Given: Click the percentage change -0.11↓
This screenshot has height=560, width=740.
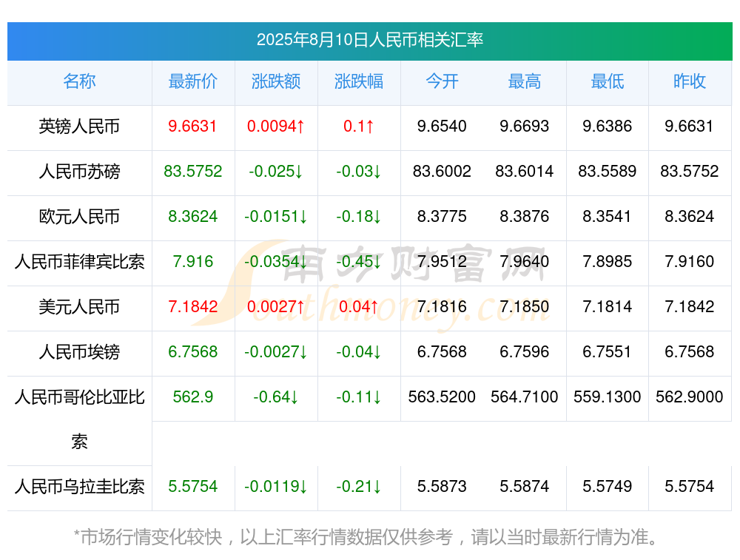Looking at the screenshot, I should click(x=359, y=397).
